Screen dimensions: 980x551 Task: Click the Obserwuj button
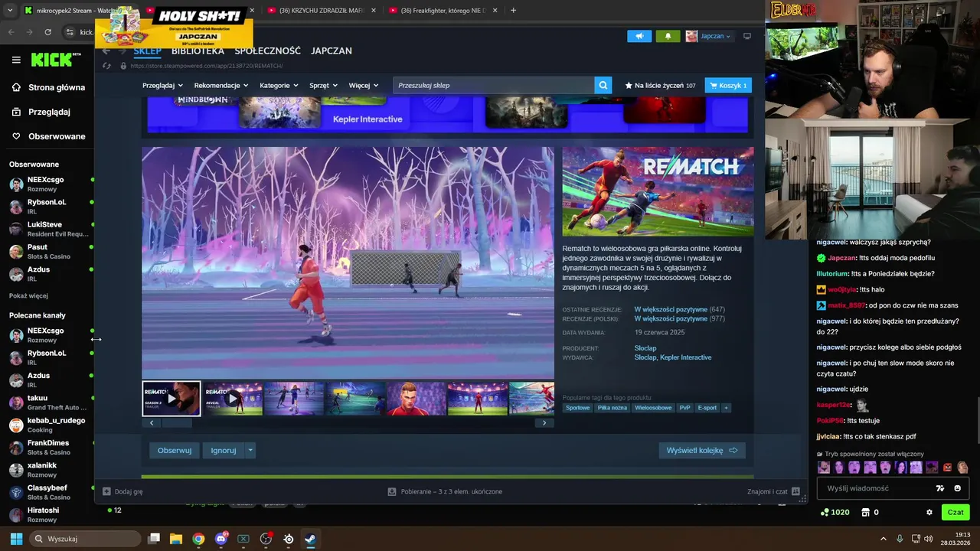(175, 450)
